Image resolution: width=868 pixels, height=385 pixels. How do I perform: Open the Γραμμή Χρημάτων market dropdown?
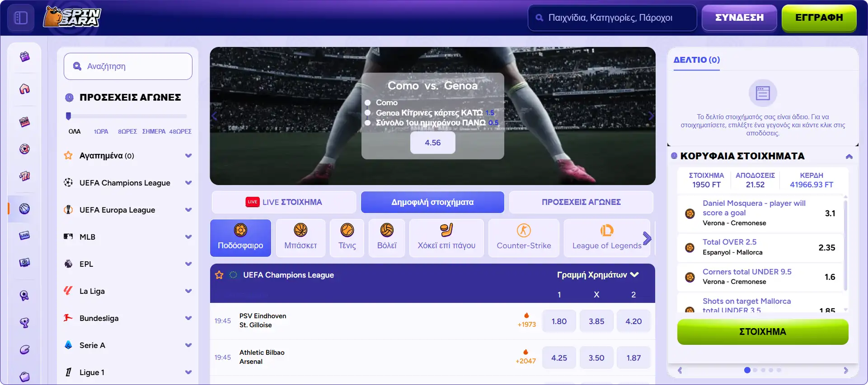[598, 275]
